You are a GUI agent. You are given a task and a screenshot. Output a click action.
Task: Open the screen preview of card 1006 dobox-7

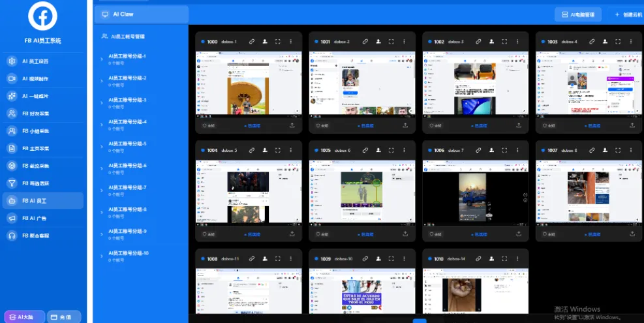click(475, 194)
